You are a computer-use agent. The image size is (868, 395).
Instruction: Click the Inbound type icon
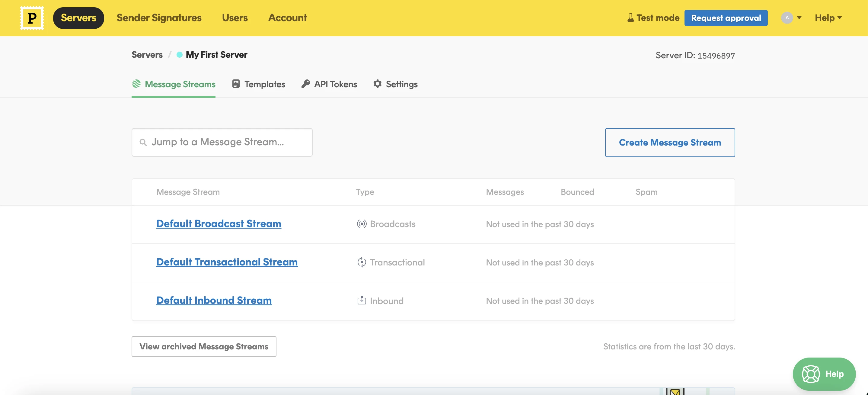(x=362, y=300)
